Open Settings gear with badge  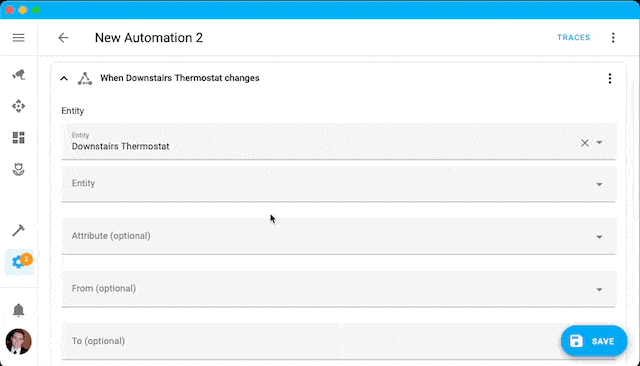(x=19, y=262)
